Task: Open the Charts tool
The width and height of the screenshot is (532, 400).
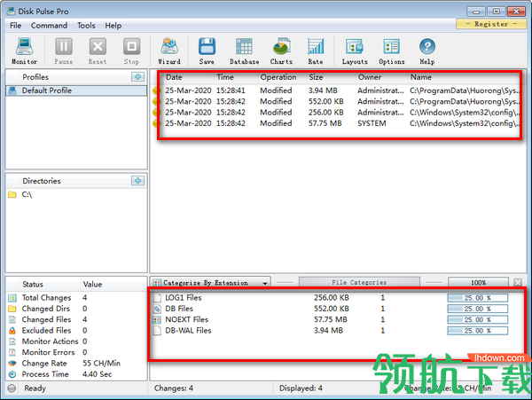Action: 281,51
